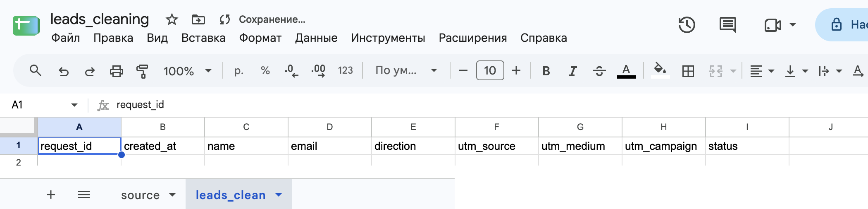Image resolution: width=868 pixels, height=209 pixels.
Task: Select the email cell
Action: 329,146
